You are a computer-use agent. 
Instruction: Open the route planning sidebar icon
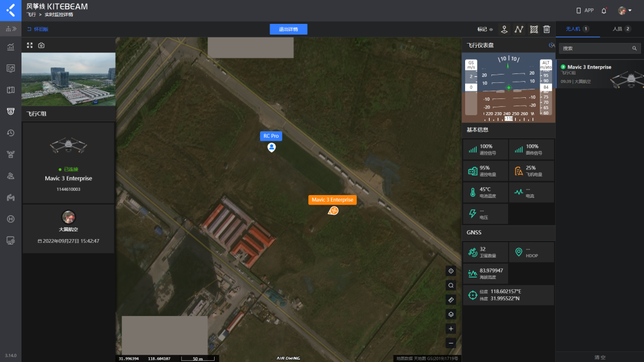tap(11, 197)
